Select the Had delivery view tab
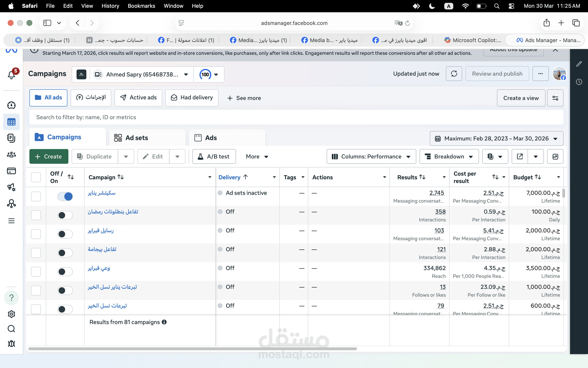Screen dimensions: 588x368 click(192, 98)
